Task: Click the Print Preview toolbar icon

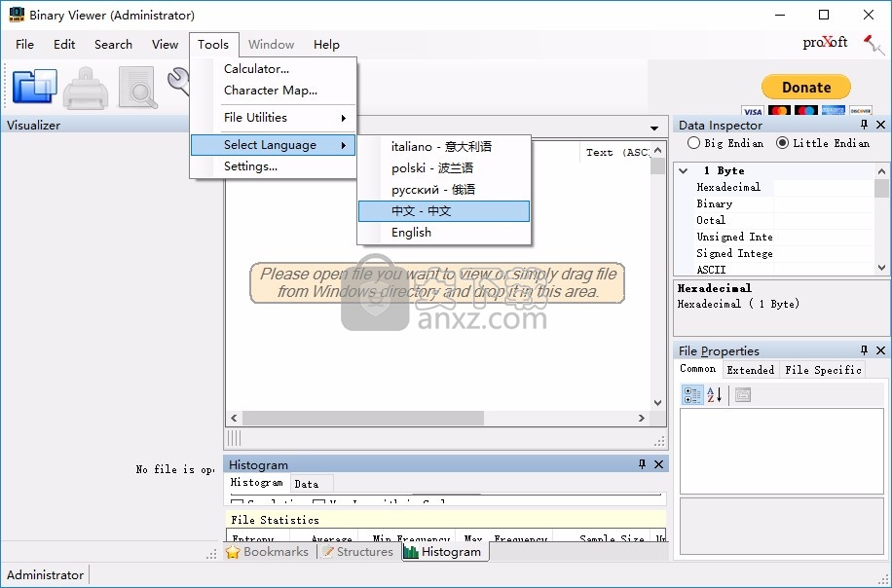Action: [x=137, y=88]
